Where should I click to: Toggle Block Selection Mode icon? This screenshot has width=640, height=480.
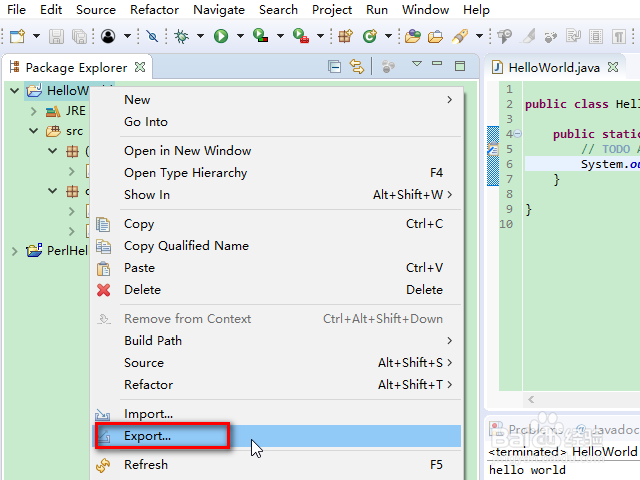(x=596, y=36)
